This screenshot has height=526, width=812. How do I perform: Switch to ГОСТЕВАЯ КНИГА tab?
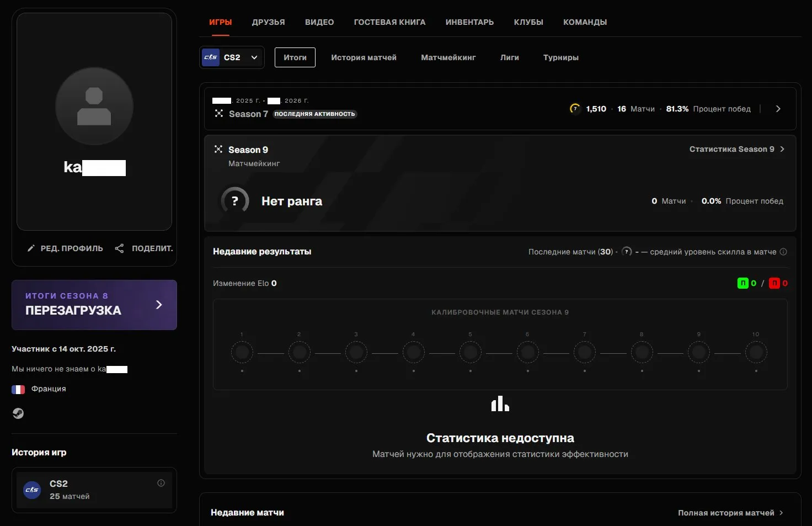[389, 22]
